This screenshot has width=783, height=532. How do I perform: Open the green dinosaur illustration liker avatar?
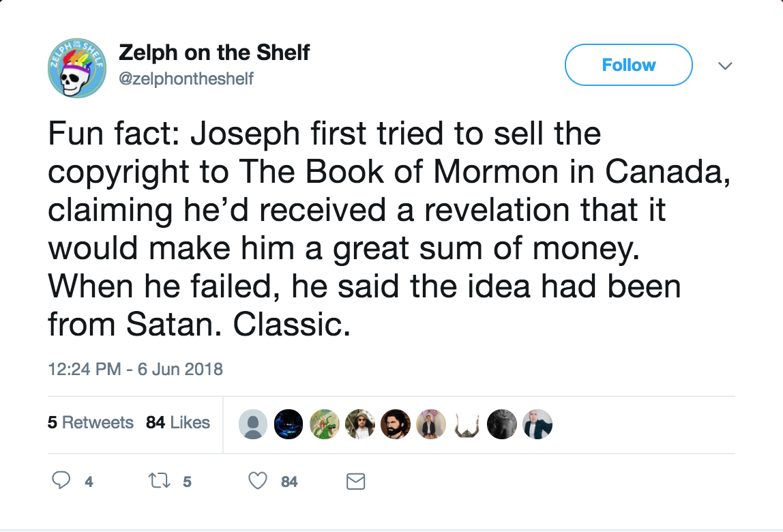(x=324, y=425)
